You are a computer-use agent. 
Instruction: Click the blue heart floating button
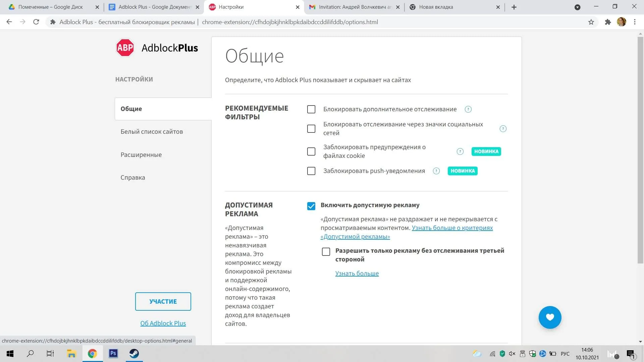pyautogui.click(x=550, y=317)
